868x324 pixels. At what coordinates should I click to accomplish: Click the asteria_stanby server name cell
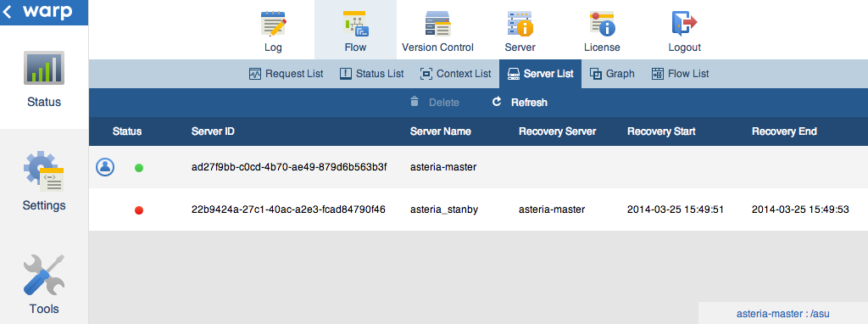pyautogui.click(x=444, y=209)
